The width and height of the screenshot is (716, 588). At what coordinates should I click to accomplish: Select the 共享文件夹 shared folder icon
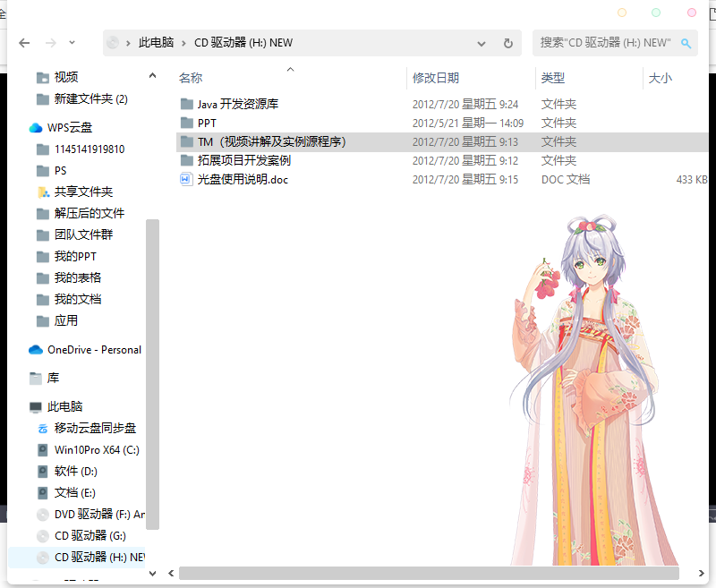click(x=43, y=192)
